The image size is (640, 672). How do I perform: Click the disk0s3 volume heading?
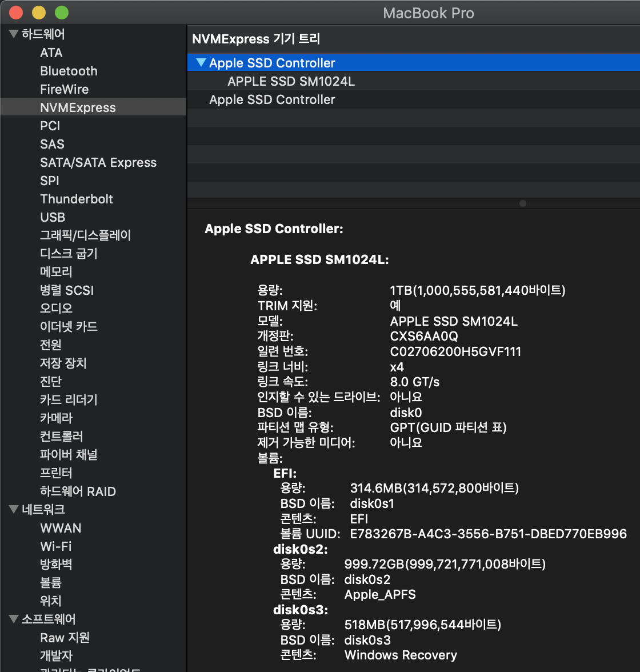point(301,610)
